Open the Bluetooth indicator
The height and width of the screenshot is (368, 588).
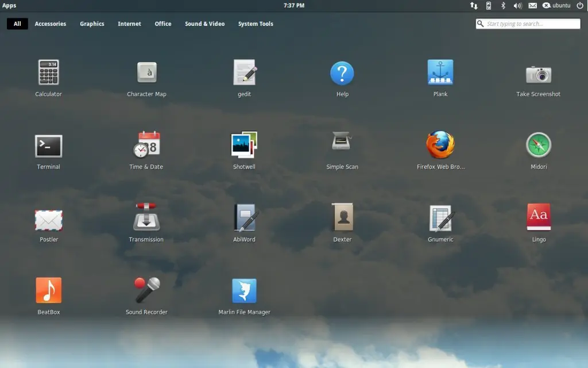pos(503,5)
